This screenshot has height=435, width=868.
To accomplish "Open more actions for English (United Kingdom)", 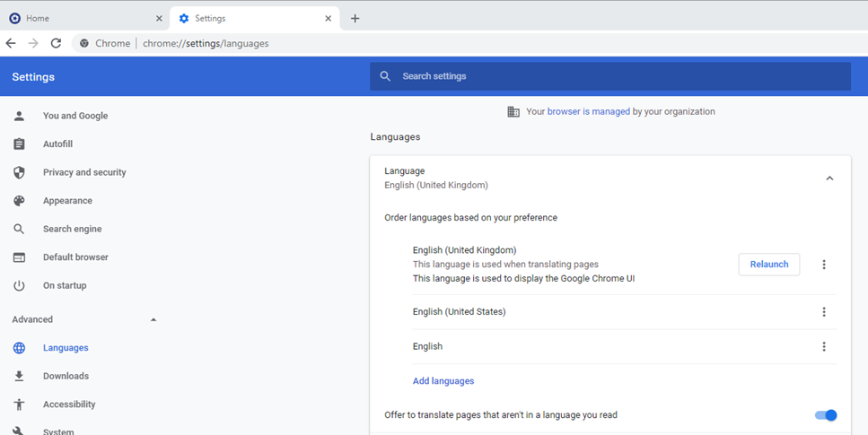I will point(824,265).
